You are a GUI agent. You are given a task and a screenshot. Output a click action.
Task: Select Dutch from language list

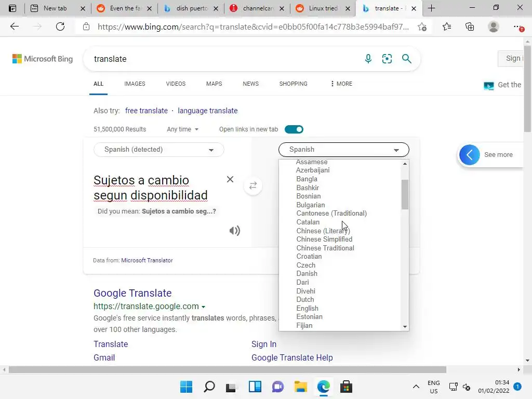click(x=305, y=300)
